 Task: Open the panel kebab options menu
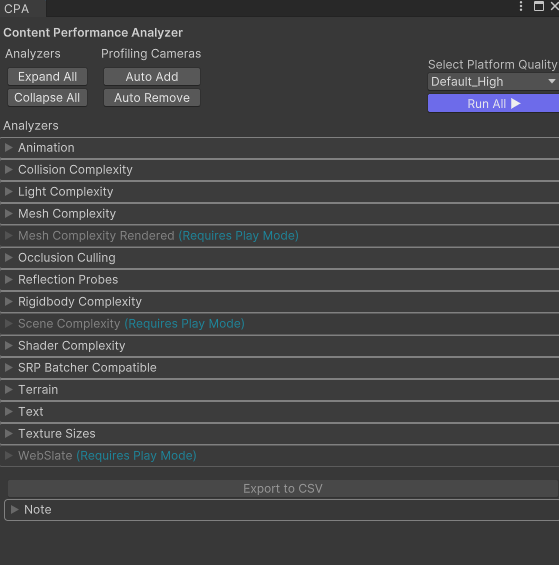click(521, 6)
